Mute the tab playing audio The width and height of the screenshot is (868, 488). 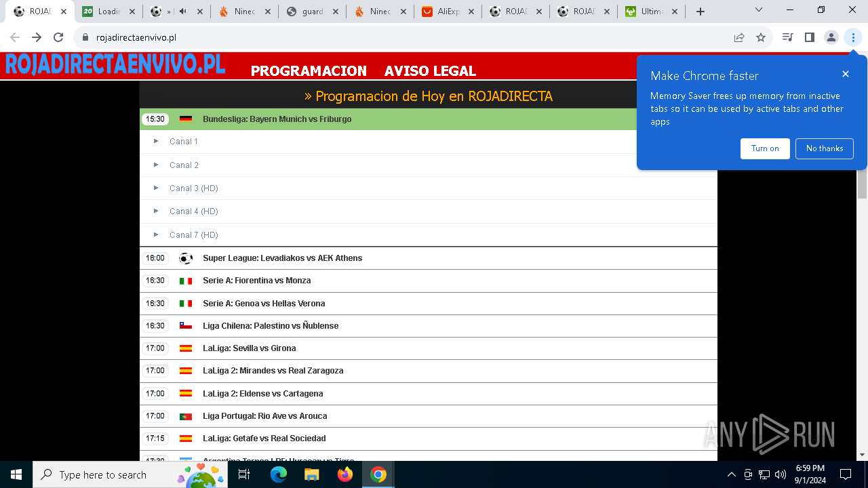coord(182,12)
